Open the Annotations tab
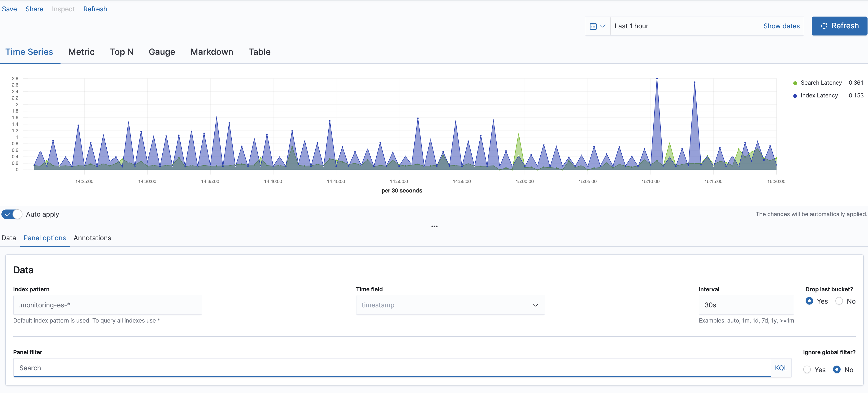The image size is (868, 393). coord(92,238)
